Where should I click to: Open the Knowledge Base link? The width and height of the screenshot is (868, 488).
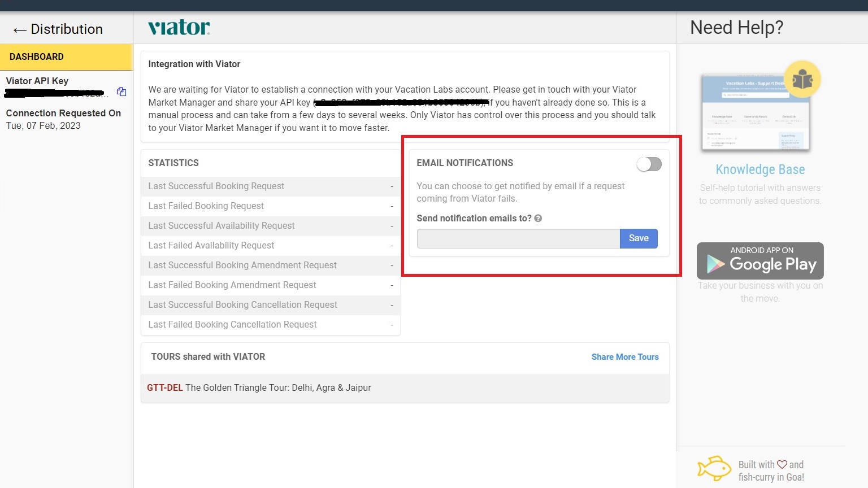click(x=760, y=169)
